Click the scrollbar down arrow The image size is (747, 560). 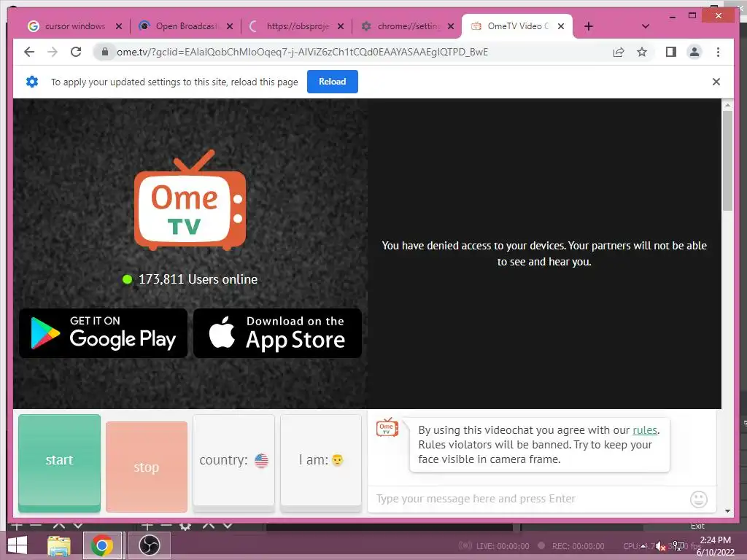(727, 511)
